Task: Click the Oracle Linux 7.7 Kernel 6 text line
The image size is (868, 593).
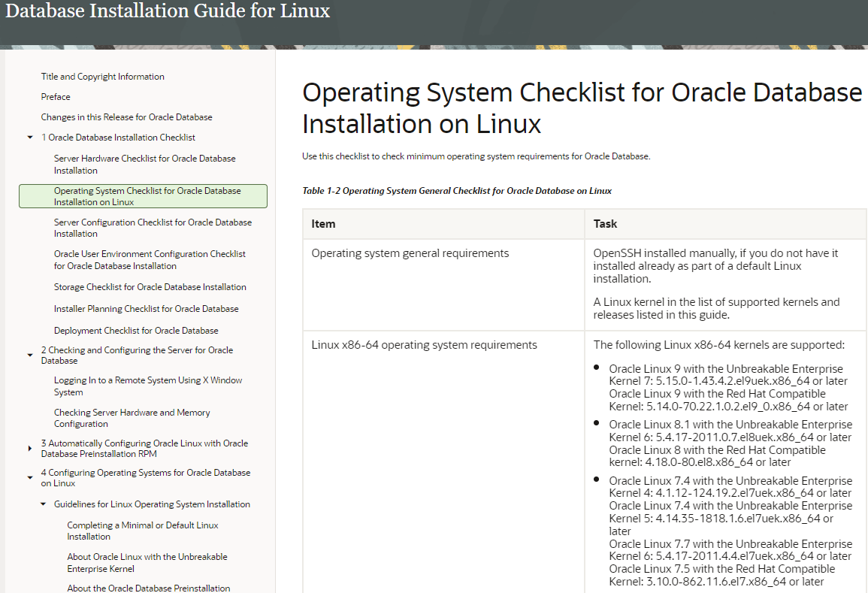Action: (730, 550)
